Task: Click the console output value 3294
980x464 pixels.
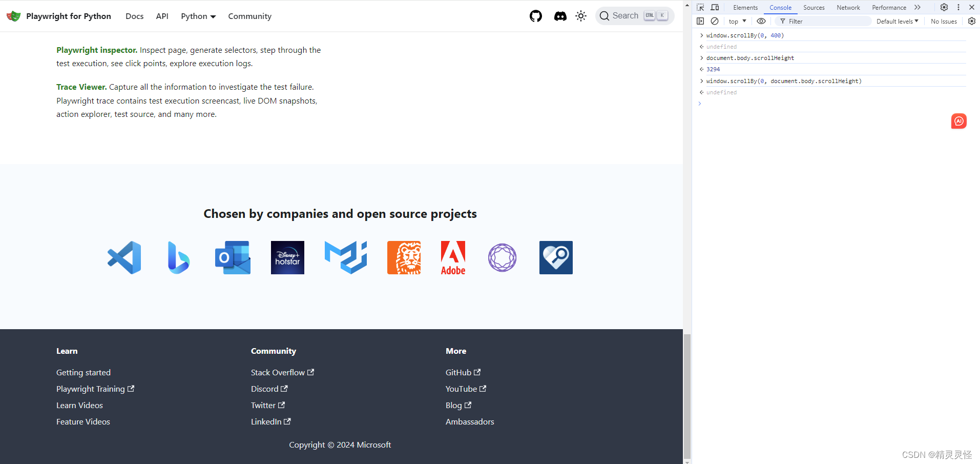Action: click(713, 69)
